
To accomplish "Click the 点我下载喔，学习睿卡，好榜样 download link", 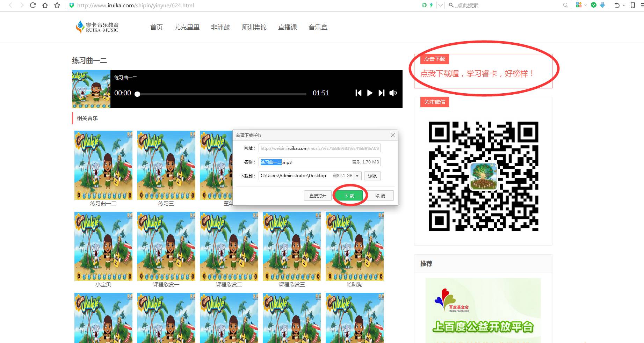I will point(478,74).
